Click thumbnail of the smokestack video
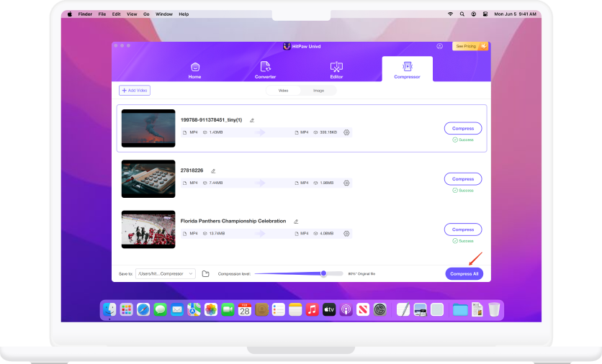This screenshot has width=602, height=364. [x=148, y=129]
